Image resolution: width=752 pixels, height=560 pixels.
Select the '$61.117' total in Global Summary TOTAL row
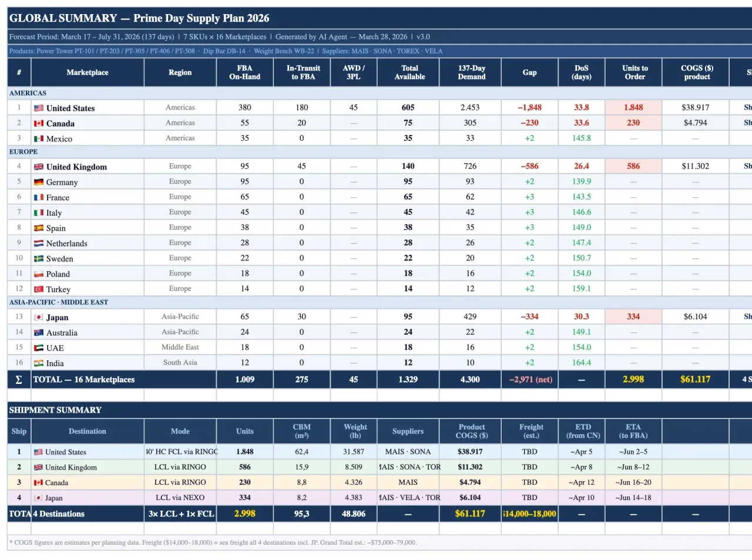click(x=696, y=379)
